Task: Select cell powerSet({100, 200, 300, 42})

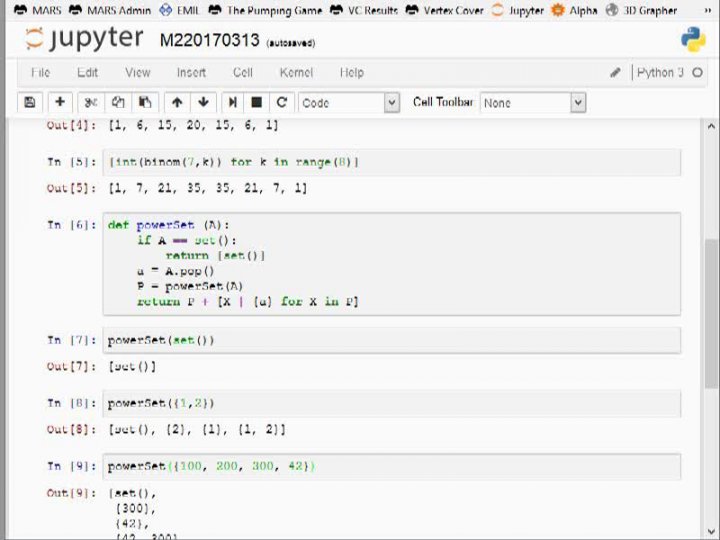Action: (x=392, y=467)
